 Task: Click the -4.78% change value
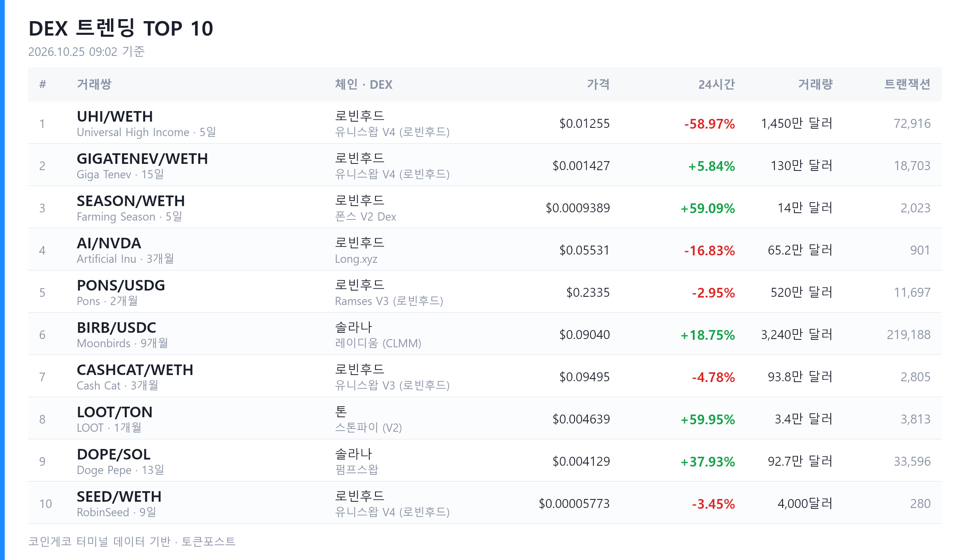(x=713, y=377)
